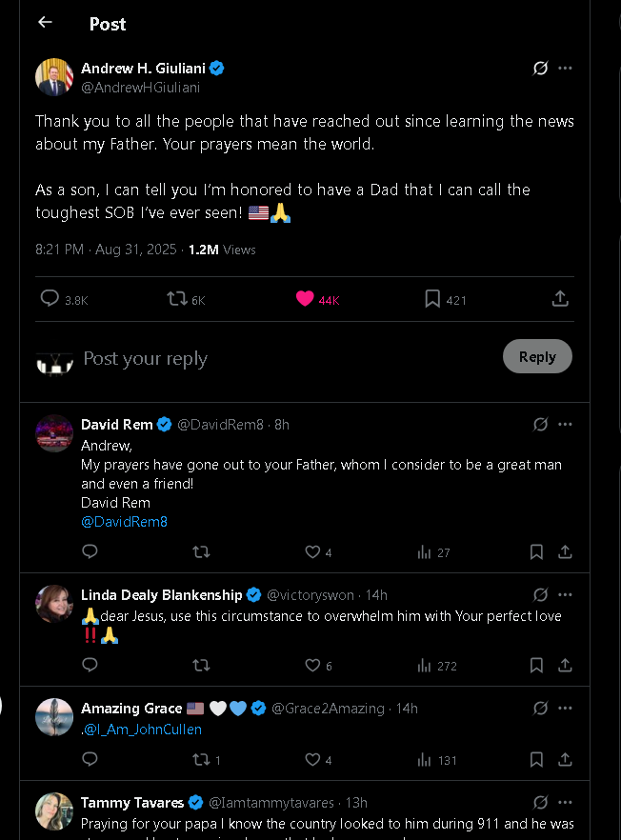Bookmark David Rem's reply
This screenshot has width=621, height=840.
pos(536,551)
